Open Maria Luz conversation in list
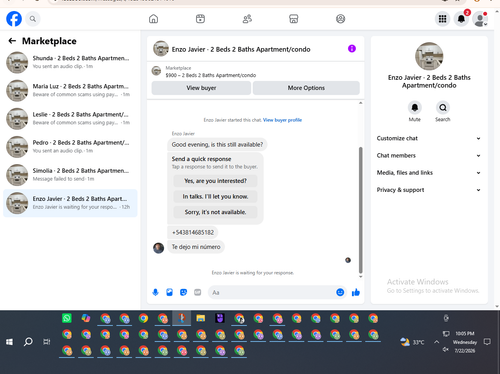This screenshot has width=500, height=374. tap(70, 90)
